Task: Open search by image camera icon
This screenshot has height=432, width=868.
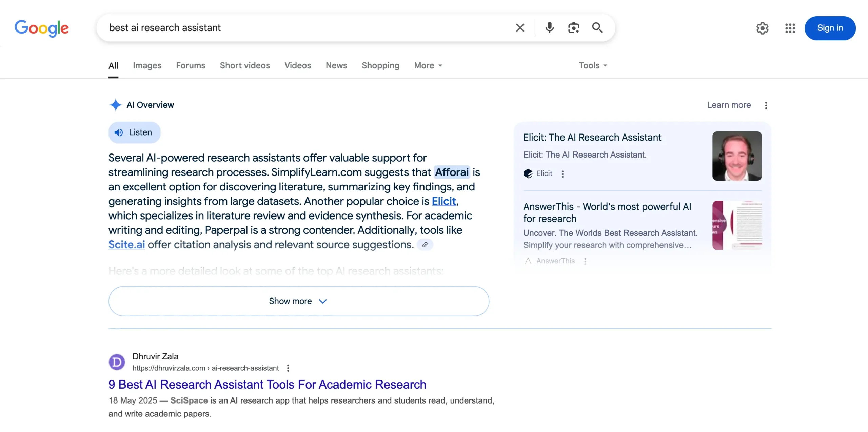Action: click(573, 28)
